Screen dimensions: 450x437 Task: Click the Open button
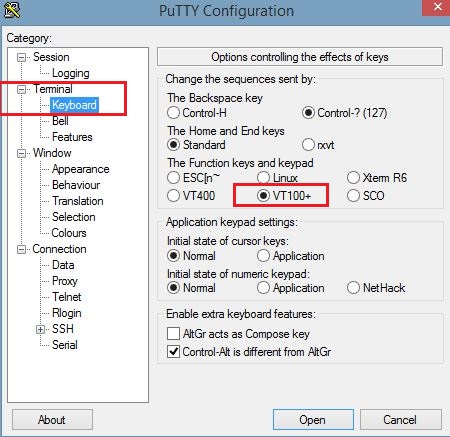click(x=313, y=420)
